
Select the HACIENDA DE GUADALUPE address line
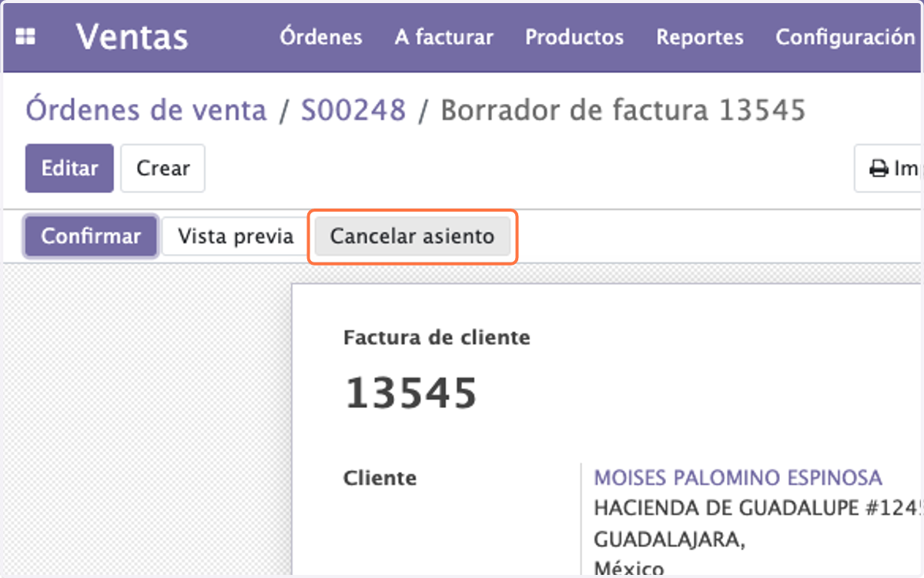pos(758,508)
